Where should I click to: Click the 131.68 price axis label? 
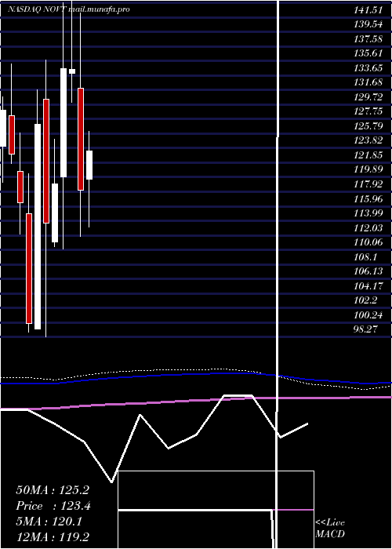368,82
